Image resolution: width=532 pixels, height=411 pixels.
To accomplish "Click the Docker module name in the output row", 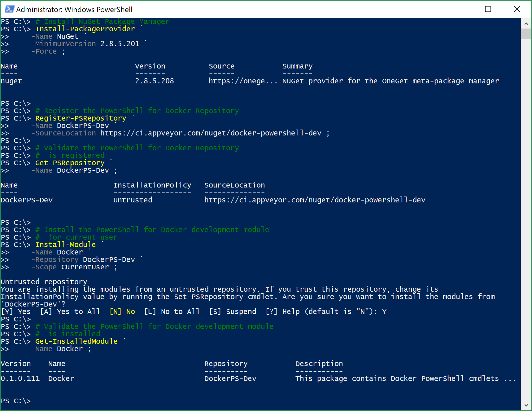I will pos(61,378).
